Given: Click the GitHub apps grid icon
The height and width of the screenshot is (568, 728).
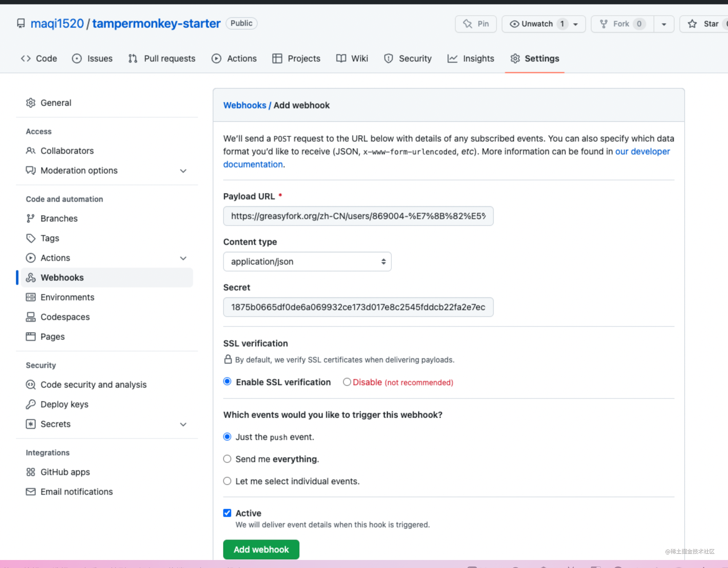Looking at the screenshot, I should point(31,472).
